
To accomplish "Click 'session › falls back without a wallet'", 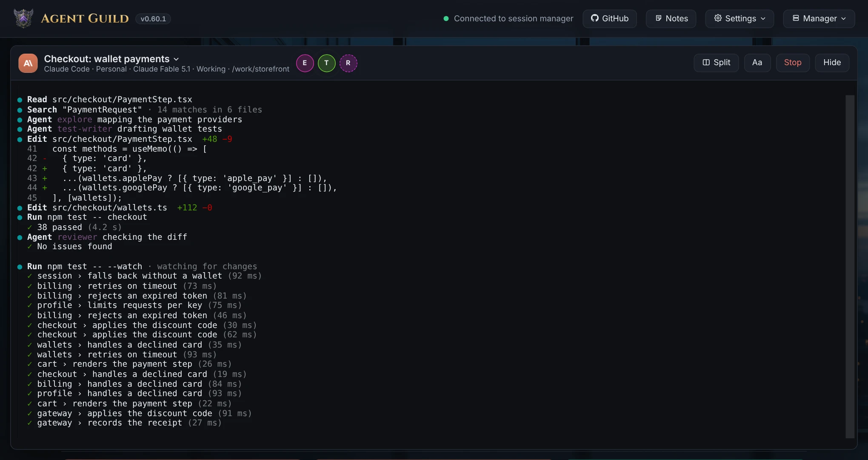I will point(145,276).
